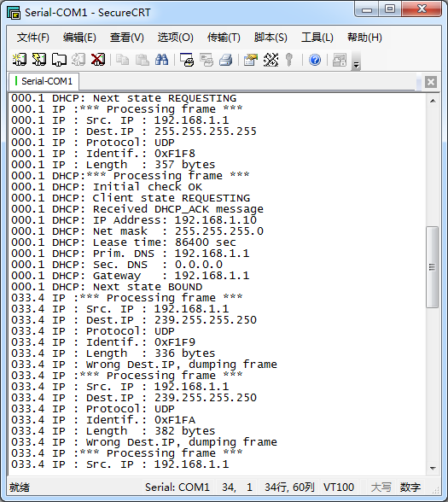Click the '数字' num lock indicator

[410, 487]
